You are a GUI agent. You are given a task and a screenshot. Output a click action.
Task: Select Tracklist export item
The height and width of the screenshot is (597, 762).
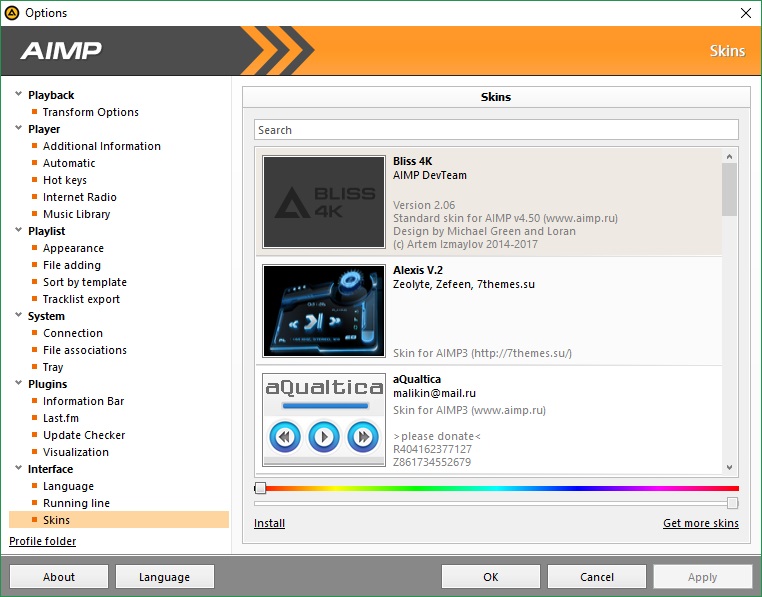pos(81,299)
